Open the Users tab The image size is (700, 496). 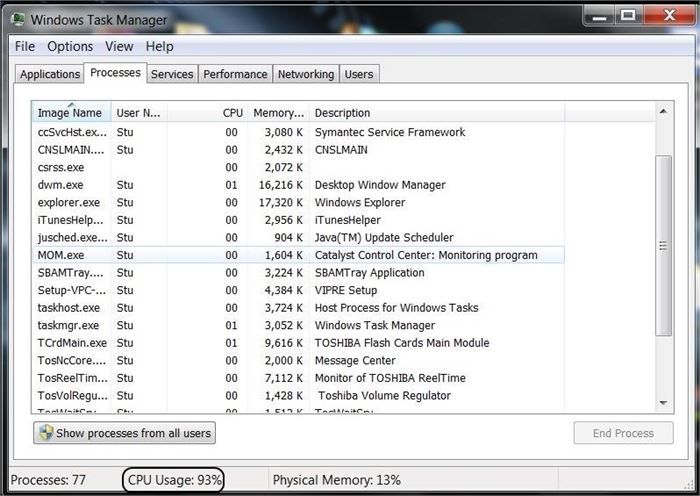[358, 74]
